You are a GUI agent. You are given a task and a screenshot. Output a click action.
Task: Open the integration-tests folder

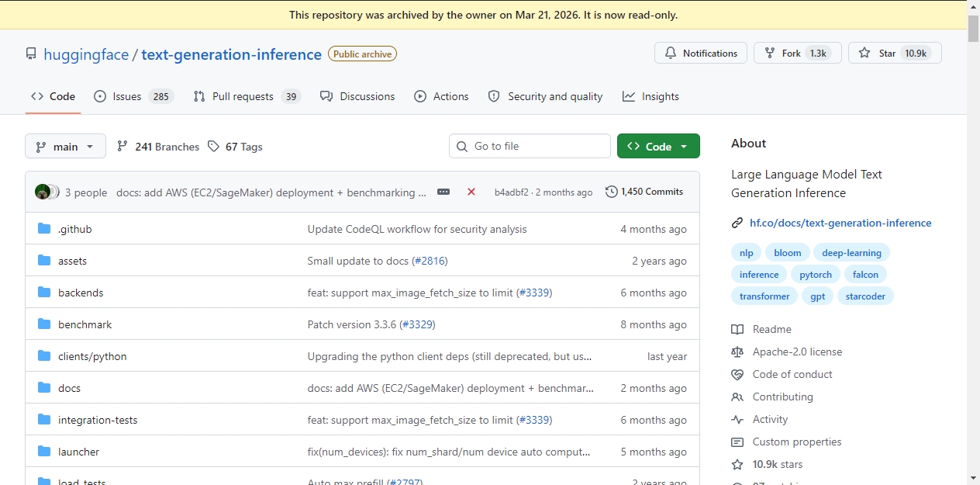tap(98, 420)
